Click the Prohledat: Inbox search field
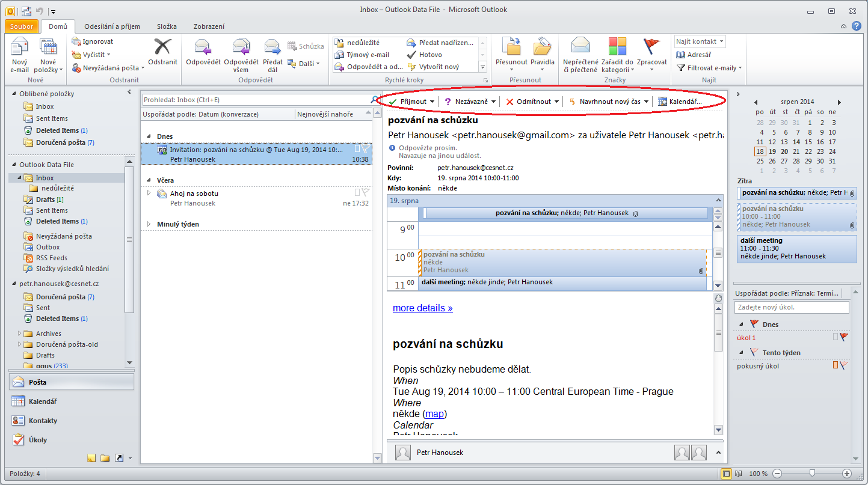 tap(256, 100)
